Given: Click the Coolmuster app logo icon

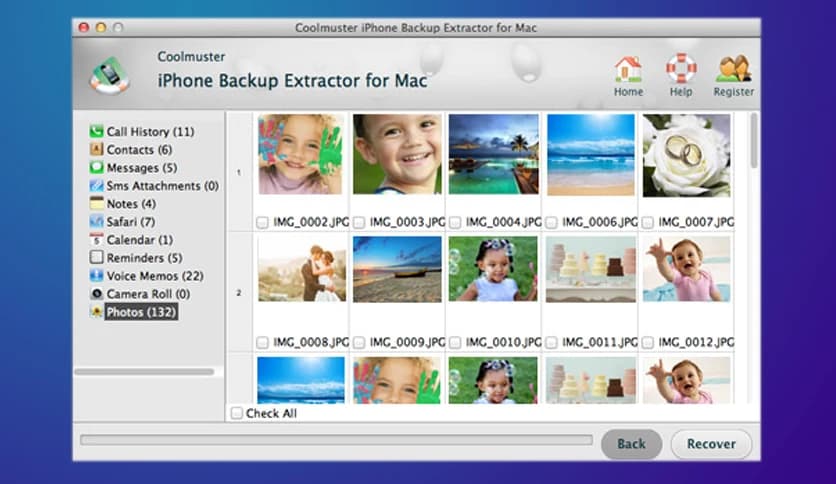Looking at the screenshot, I should click(110, 75).
